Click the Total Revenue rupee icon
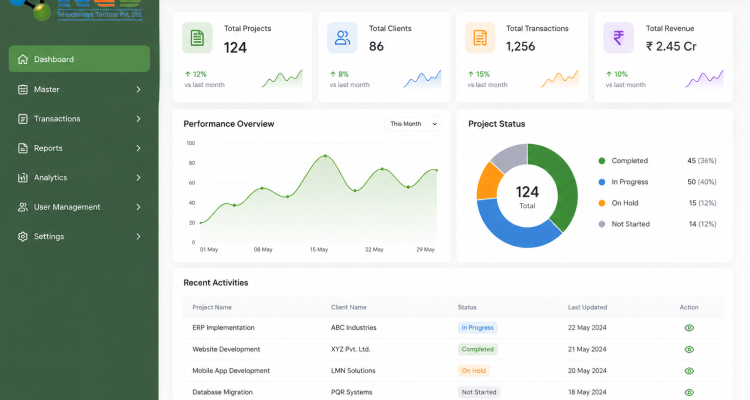The width and height of the screenshot is (750, 400). coord(618,38)
